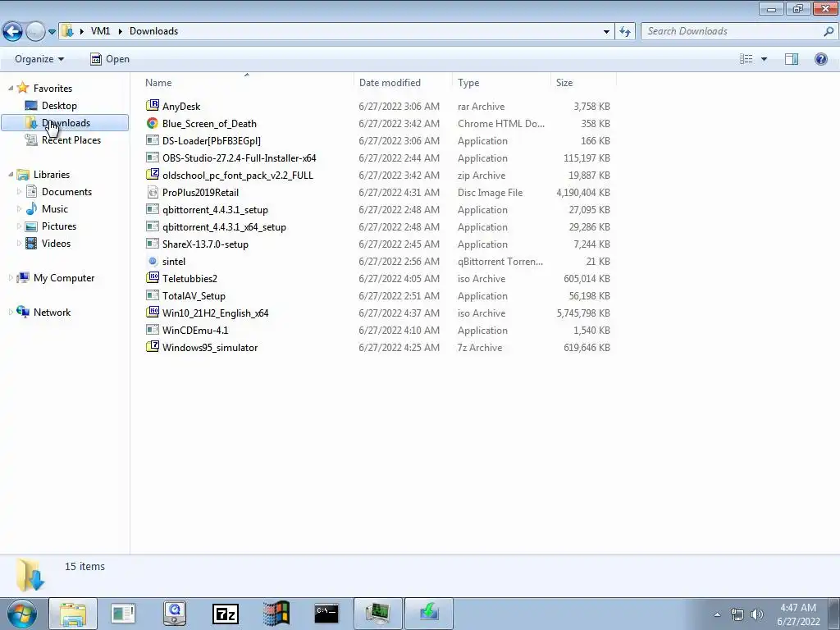This screenshot has height=630, width=840.
Task: Select the Music library
Action: [x=55, y=209]
